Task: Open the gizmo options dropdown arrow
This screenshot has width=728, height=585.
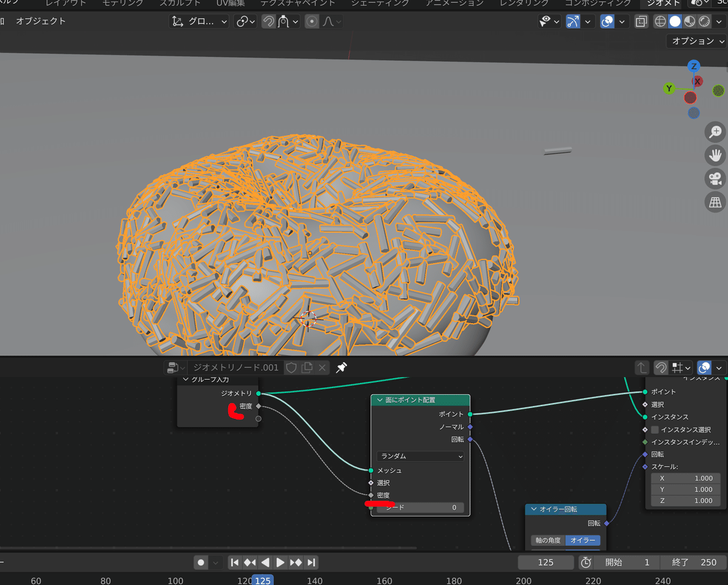Action: (588, 21)
